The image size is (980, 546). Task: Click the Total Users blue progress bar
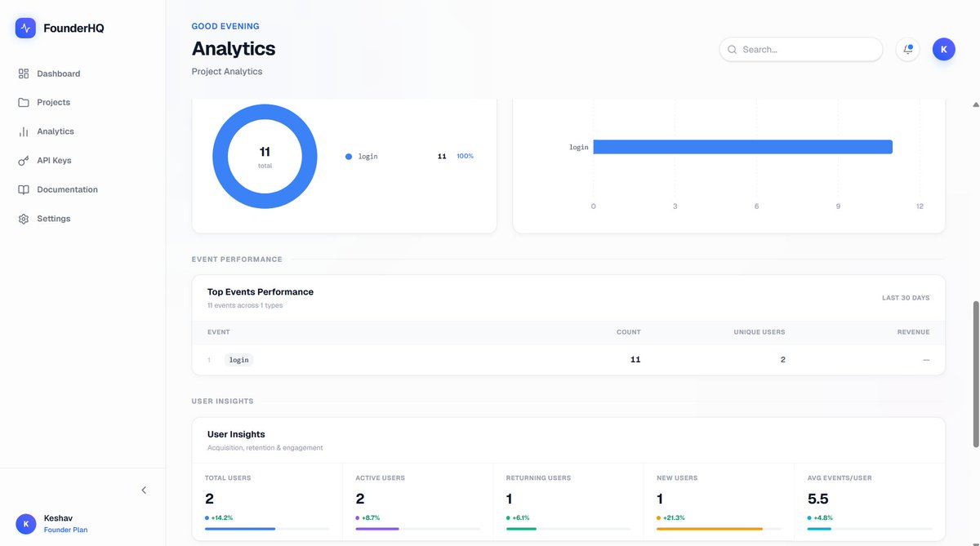(240, 529)
